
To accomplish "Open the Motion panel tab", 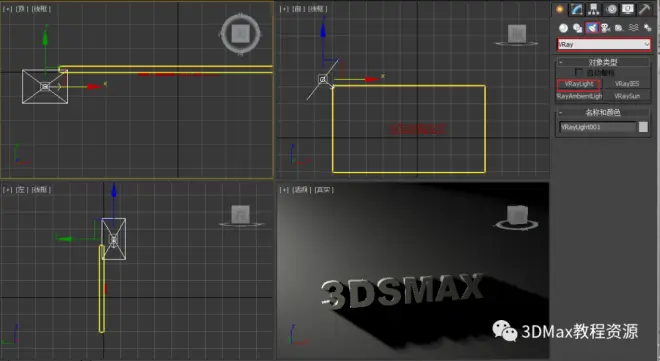I will (611, 9).
